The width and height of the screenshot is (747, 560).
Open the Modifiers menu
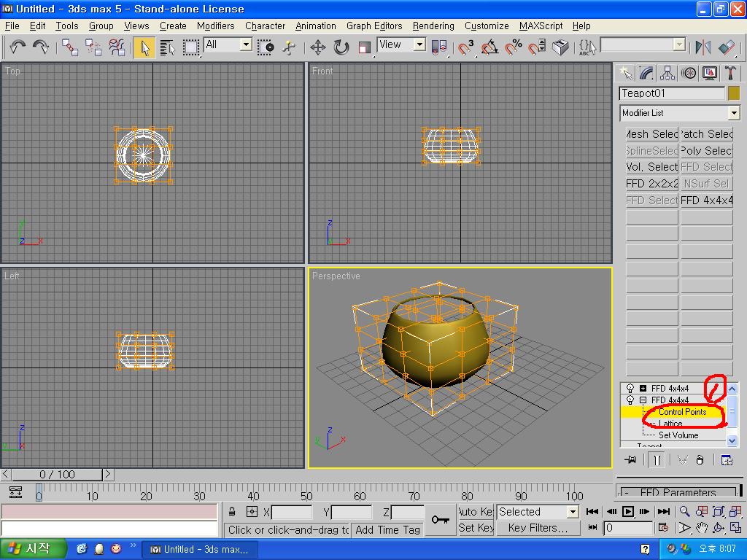215,26
